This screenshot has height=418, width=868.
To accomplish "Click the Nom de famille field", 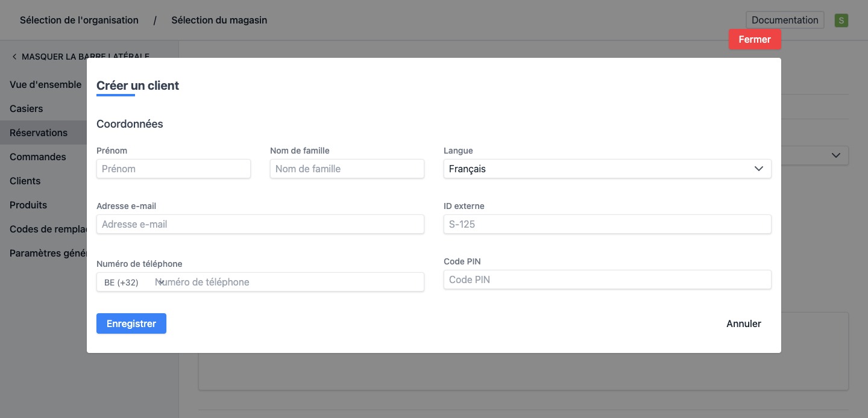I will tap(347, 169).
